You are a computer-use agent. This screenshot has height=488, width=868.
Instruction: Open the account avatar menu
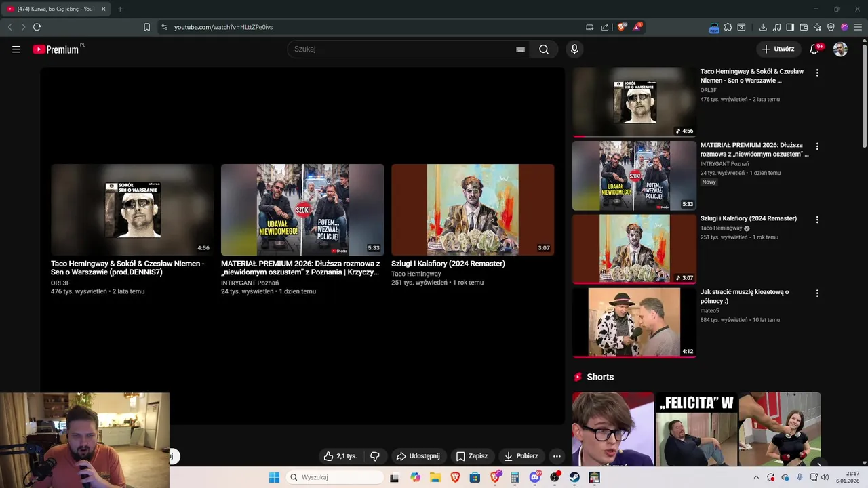(x=840, y=49)
